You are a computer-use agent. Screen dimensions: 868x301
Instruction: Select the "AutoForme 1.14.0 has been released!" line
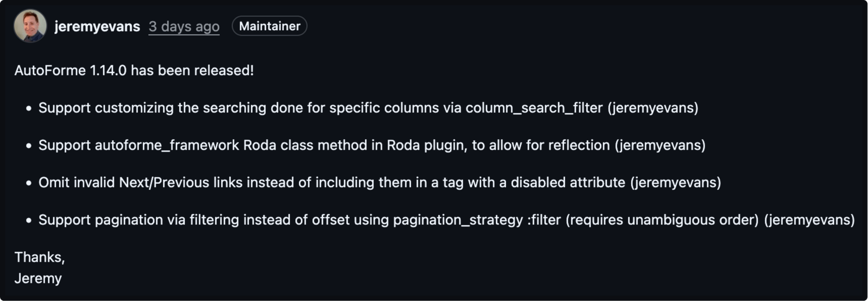pos(134,71)
